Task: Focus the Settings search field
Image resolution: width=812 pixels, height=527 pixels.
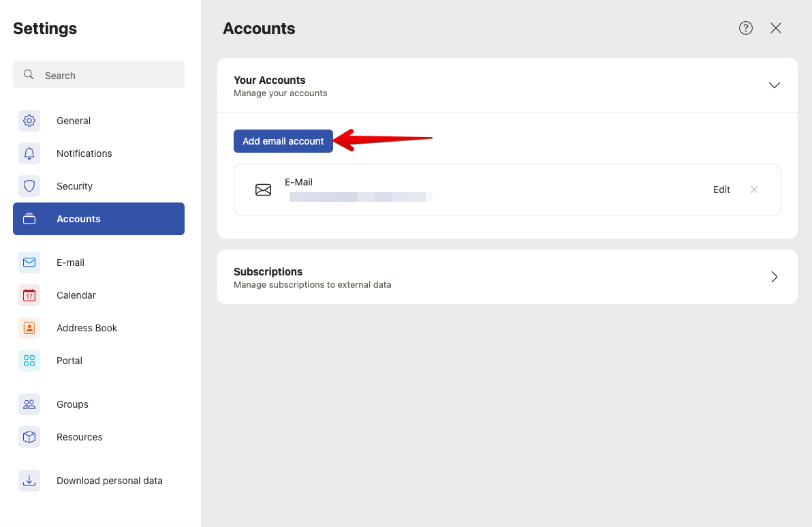Action: (x=99, y=75)
